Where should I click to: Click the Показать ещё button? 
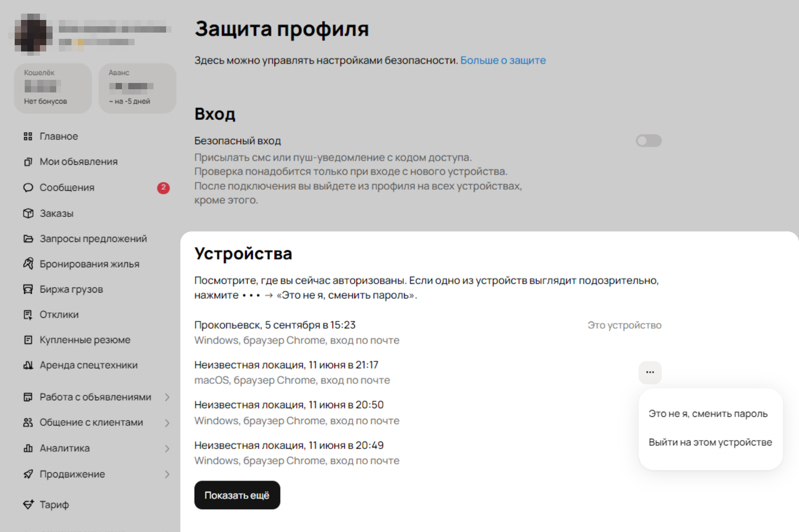click(x=237, y=495)
